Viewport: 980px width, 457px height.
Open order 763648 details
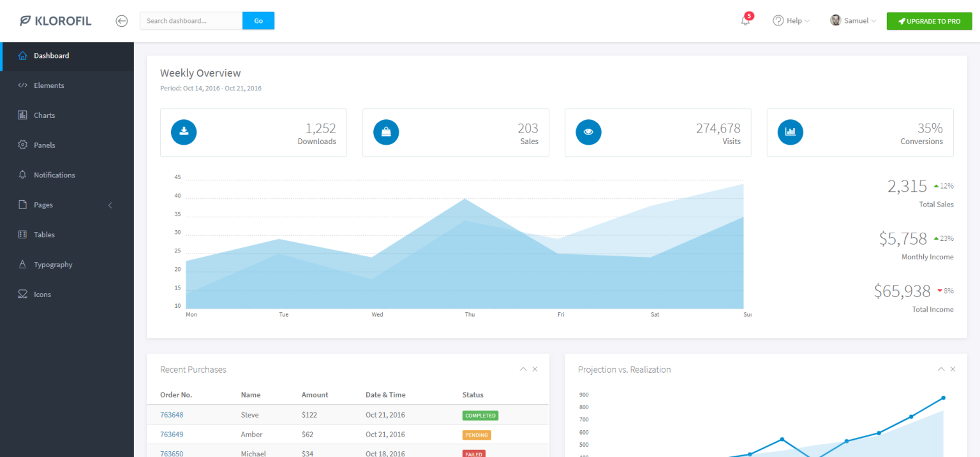pyautogui.click(x=171, y=414)
